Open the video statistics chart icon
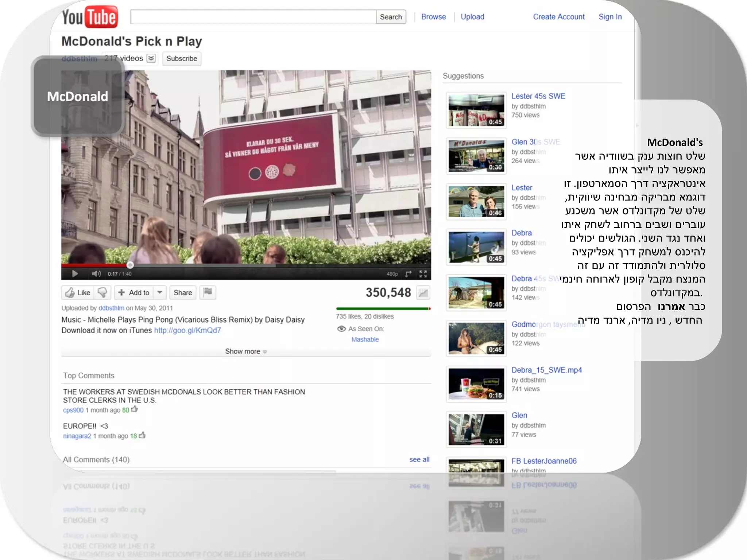This screenshot has width=747, height=560. 423,292
